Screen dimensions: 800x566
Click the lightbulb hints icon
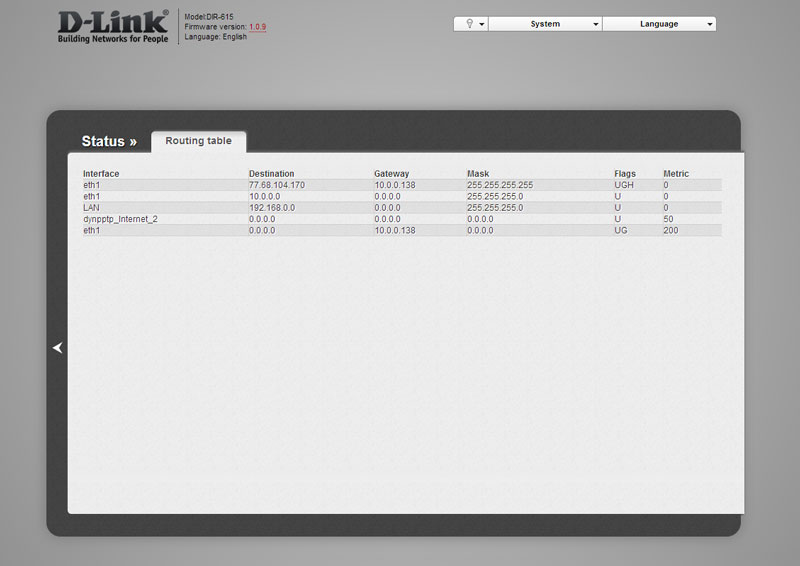coord(469,23)
